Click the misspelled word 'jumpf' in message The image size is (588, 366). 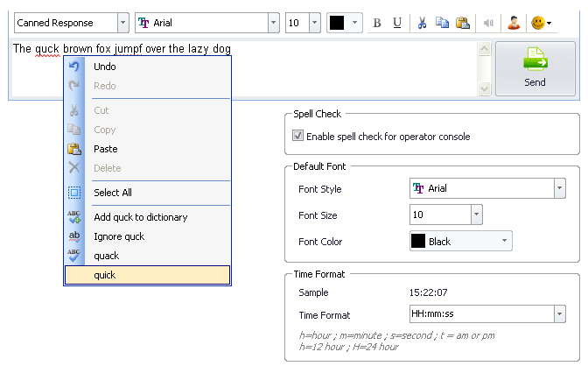click(x=129, y=49)
